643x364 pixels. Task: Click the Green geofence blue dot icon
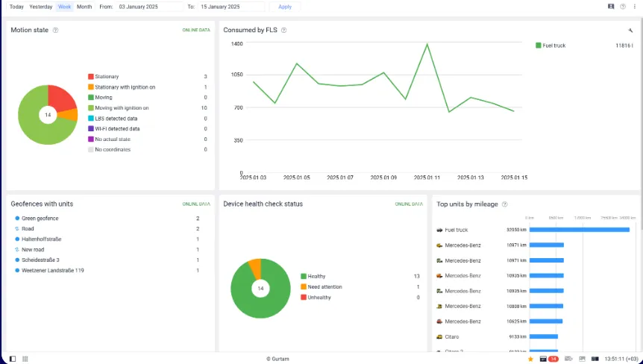point(17,219)
